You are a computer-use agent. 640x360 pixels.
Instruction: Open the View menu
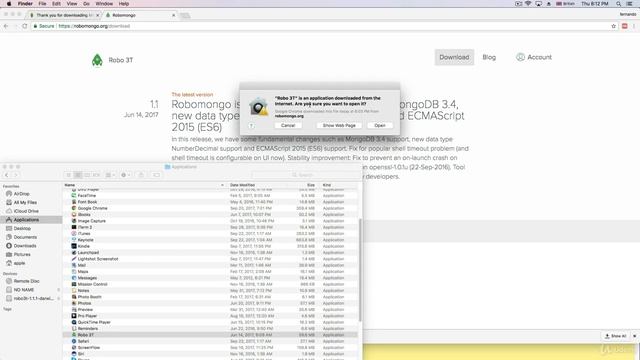(72, 4)
